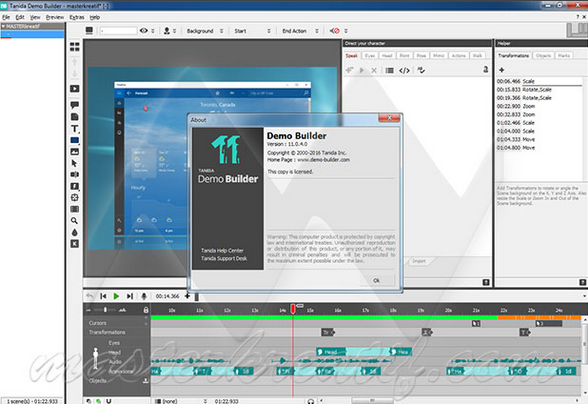Screen dimensions: 588x404
Task: Select the Text tool
Action: pos(75,129)
